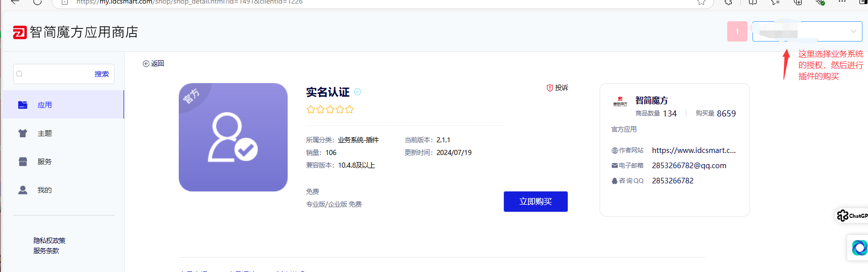Screen dimensions: 868x272
Task: Click the 投诉 warning shield icon
Action: (549, 88)
